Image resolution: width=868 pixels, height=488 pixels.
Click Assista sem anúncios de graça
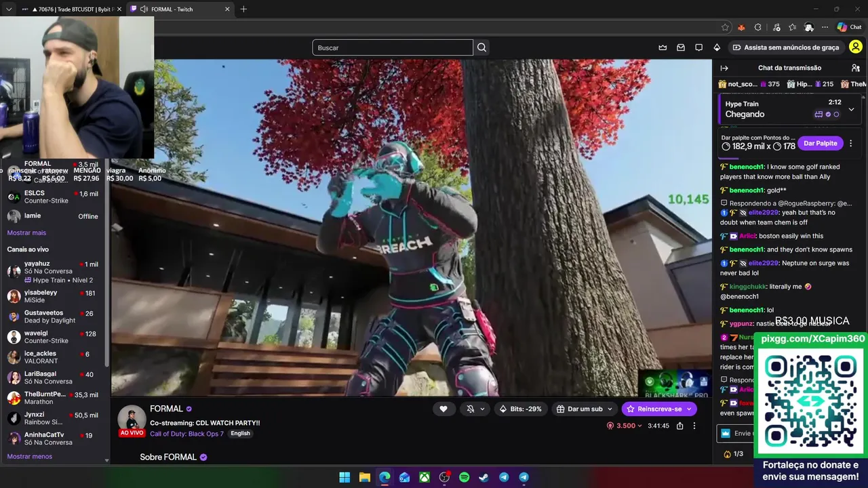(x=785, y=47)
